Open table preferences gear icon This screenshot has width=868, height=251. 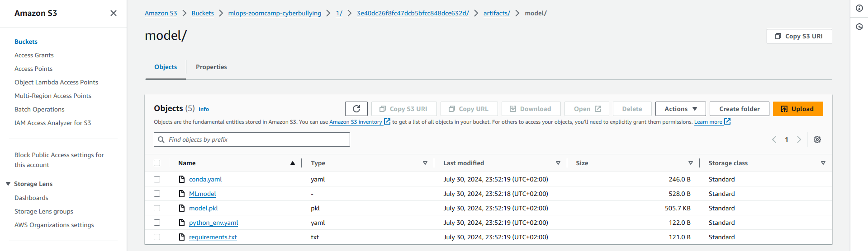817,139
